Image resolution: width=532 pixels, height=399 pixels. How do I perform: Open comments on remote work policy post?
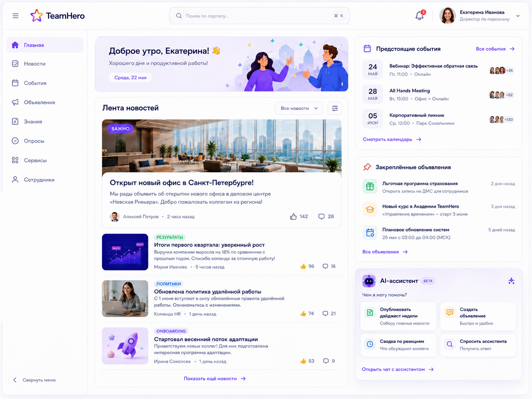coord(325,313)
